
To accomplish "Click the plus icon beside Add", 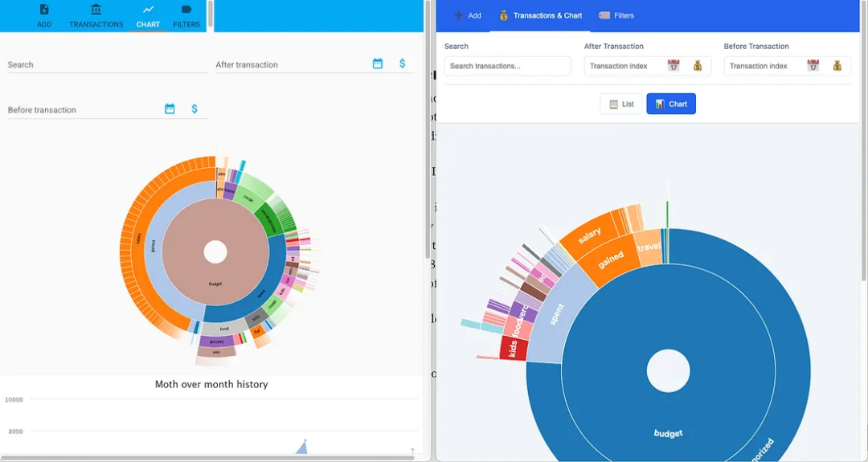I will coord(458,15).
